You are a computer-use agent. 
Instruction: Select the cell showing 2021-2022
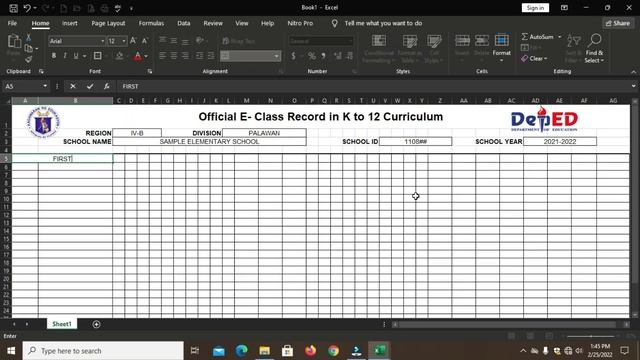point(560,142)
